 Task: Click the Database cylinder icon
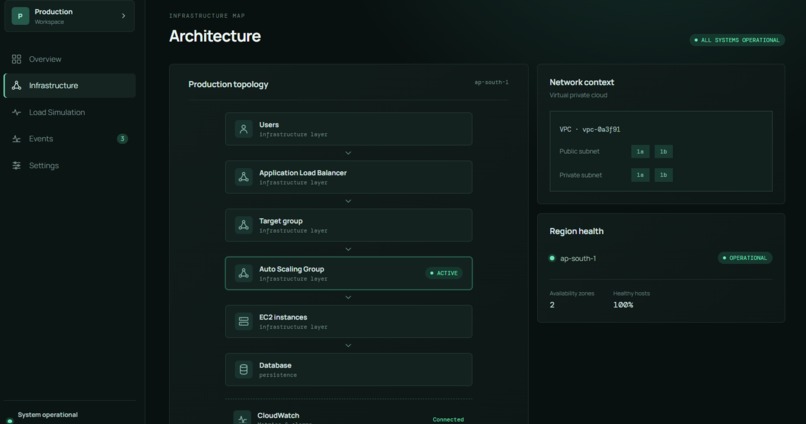pyautogui.click(x=244, y=370)
